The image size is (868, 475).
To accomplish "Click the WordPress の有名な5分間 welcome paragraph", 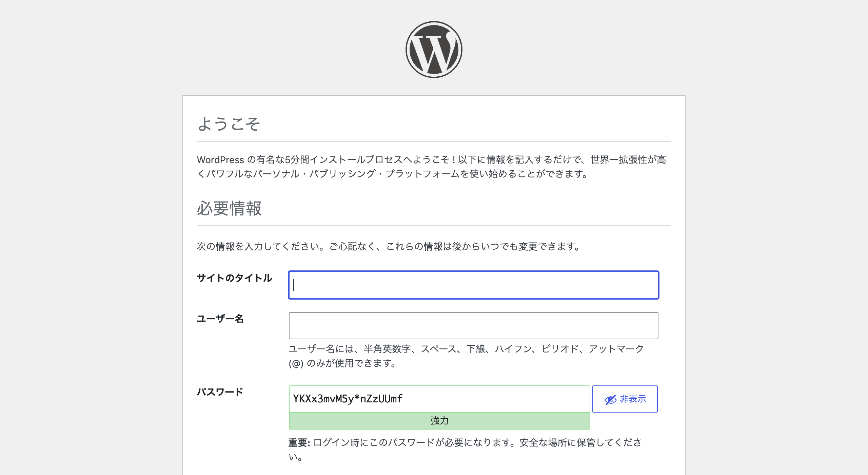I will [432, 167].
